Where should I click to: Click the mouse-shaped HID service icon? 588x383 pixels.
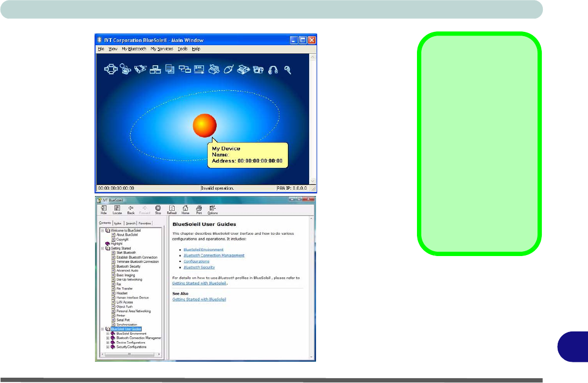pos(228,70)
